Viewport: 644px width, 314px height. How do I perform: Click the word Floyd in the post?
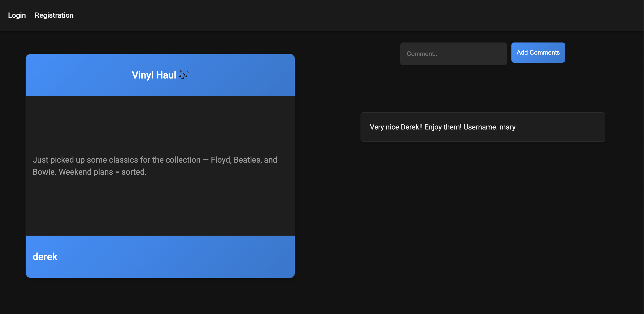(220, 160)
